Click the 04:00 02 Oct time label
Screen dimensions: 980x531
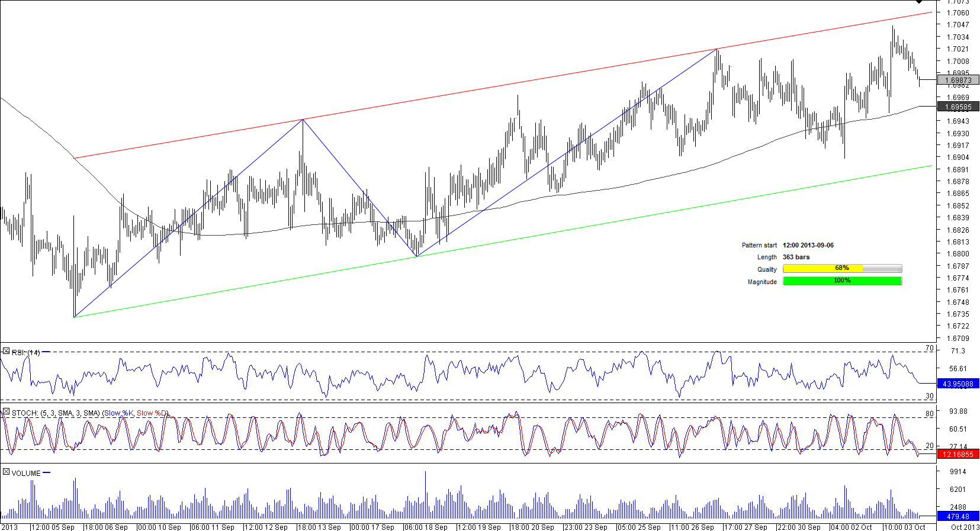[852, 527]
